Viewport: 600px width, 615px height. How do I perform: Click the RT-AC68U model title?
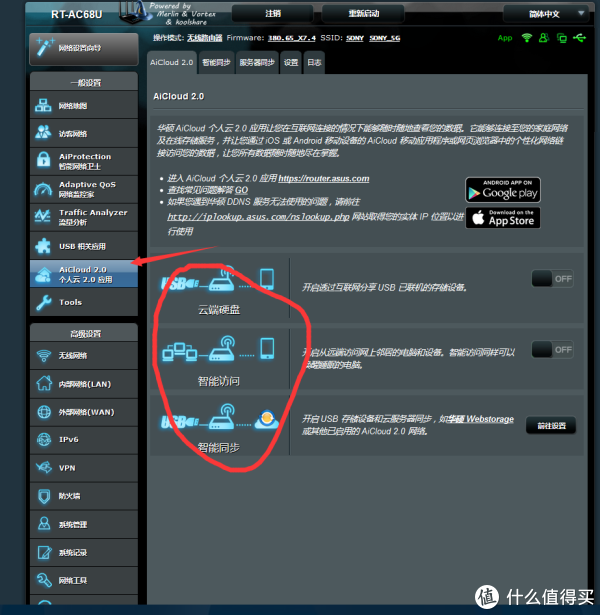pos(76,15)
